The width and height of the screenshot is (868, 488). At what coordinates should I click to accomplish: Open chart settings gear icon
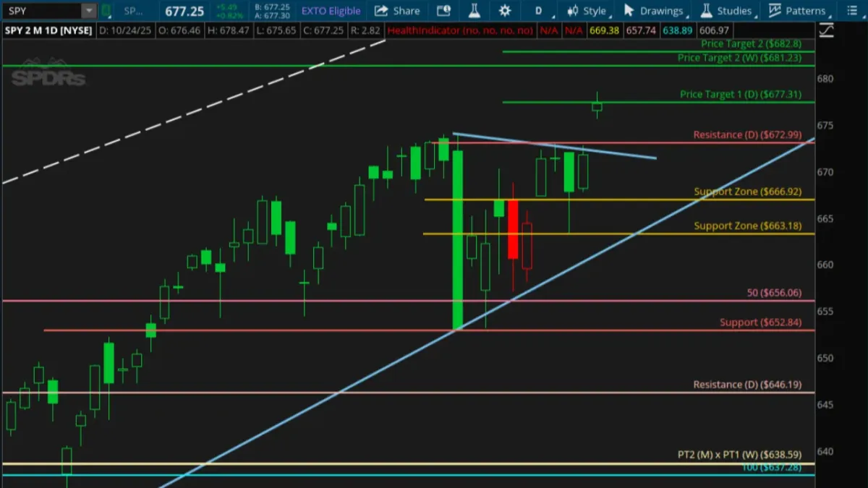pos(504,11)
